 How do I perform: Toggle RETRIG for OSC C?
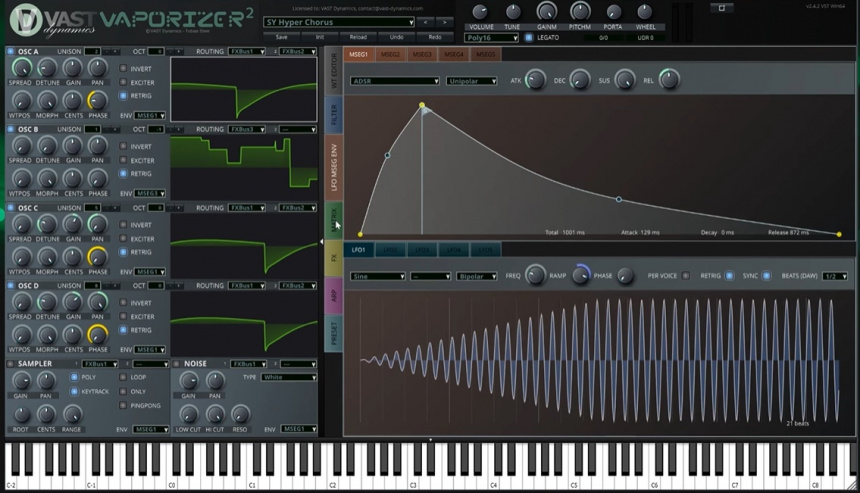coord(123,252)
